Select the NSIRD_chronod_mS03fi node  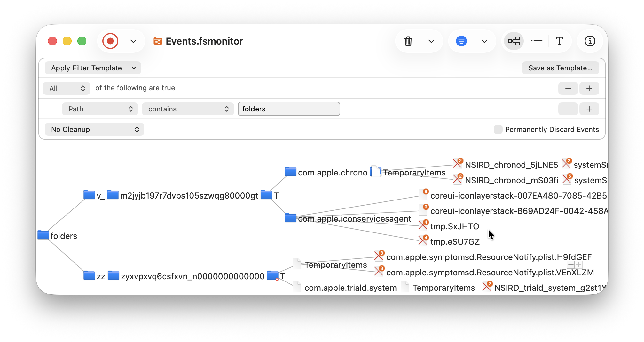tap(506, 180)
